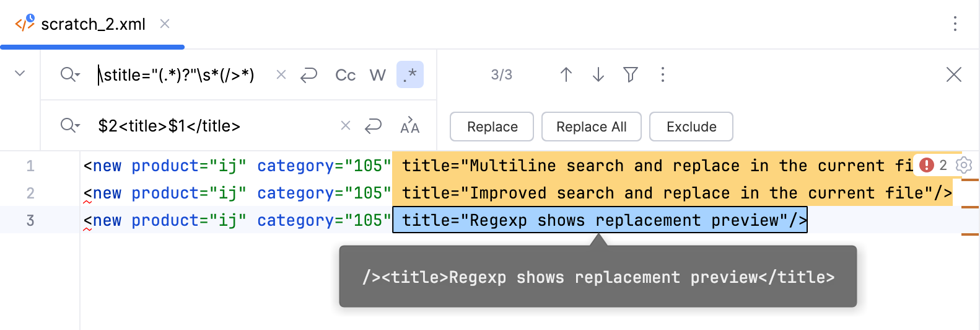
Task: Toggle Words (W) matching option
Action: (377, 75)
